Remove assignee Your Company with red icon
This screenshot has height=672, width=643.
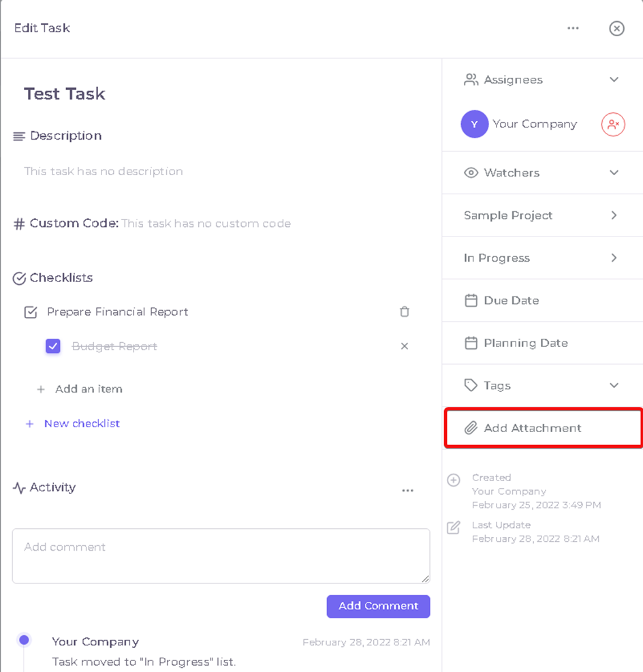point(613,124)
